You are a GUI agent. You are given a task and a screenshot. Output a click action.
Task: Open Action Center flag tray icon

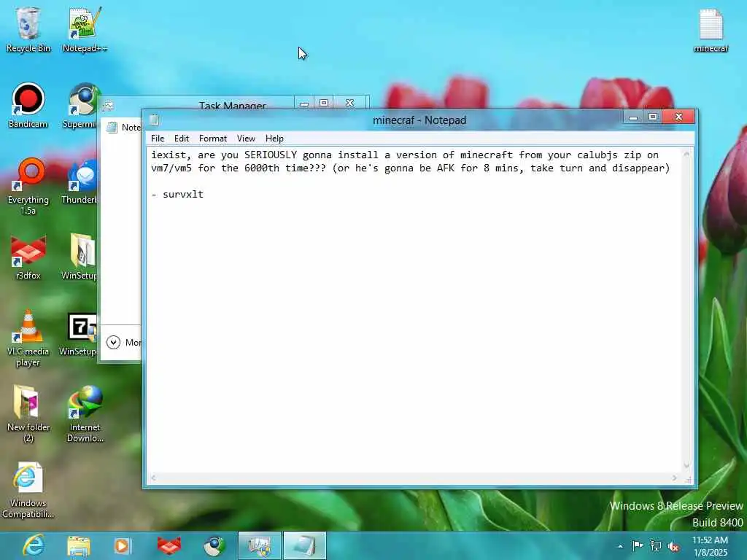[x=638, y=545]
